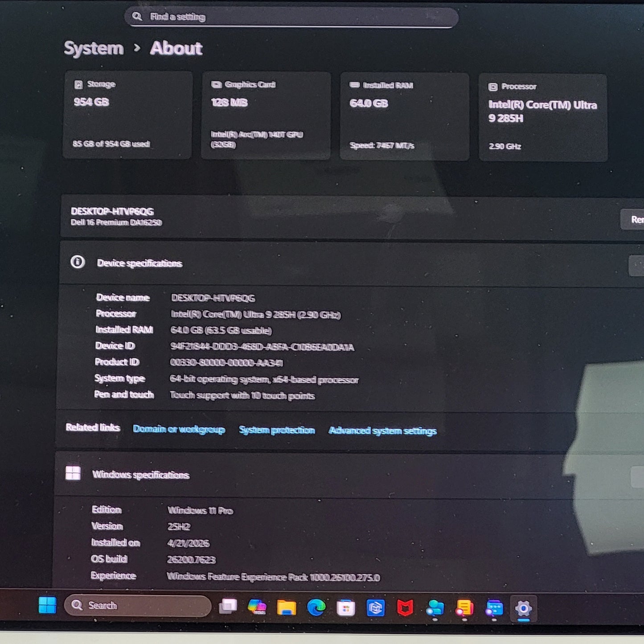Click the Installed on date value

(x=188, y=543)
